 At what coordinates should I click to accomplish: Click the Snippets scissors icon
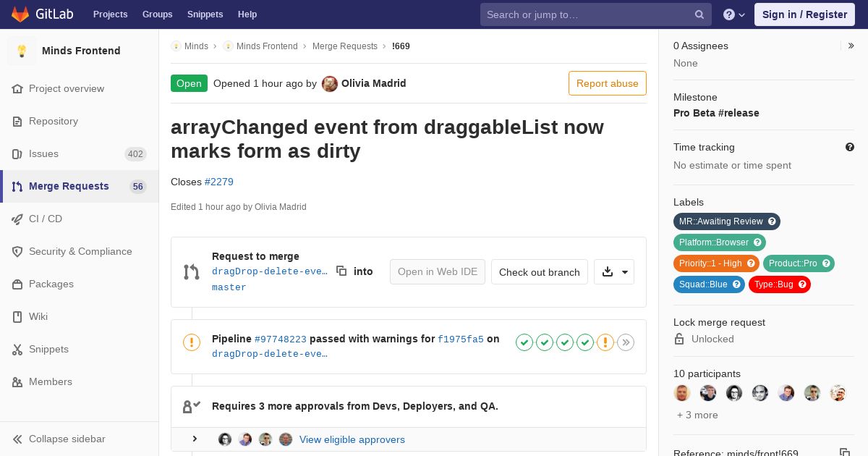click(x=17, y=350)
